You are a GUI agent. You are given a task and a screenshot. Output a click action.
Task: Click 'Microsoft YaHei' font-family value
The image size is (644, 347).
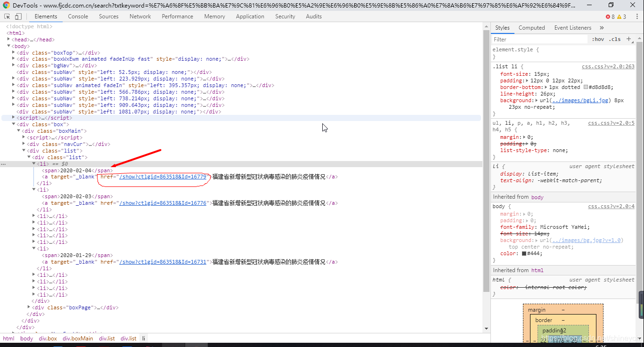[x=563, y=227]
